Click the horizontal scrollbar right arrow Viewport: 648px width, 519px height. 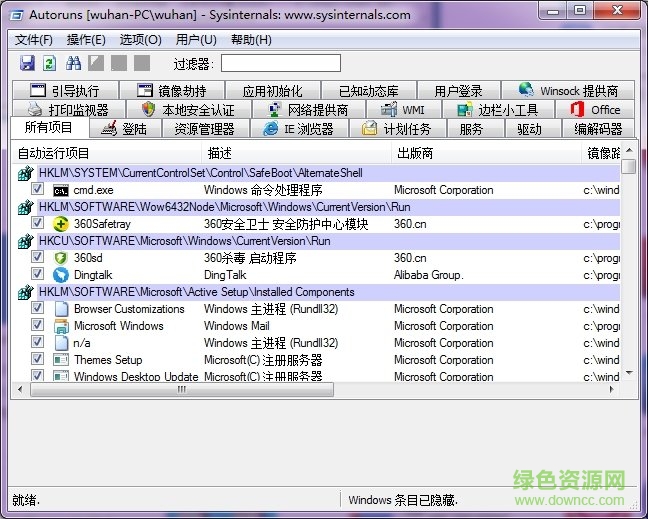(x=612, y=389)
